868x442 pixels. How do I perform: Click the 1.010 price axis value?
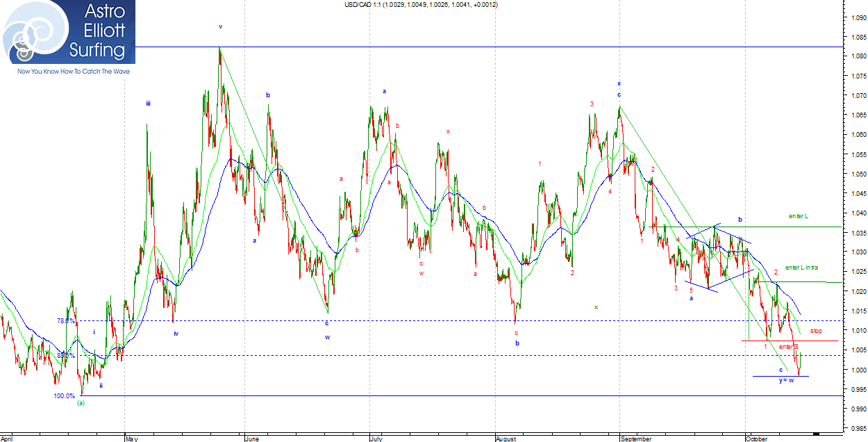coord(858,330)
